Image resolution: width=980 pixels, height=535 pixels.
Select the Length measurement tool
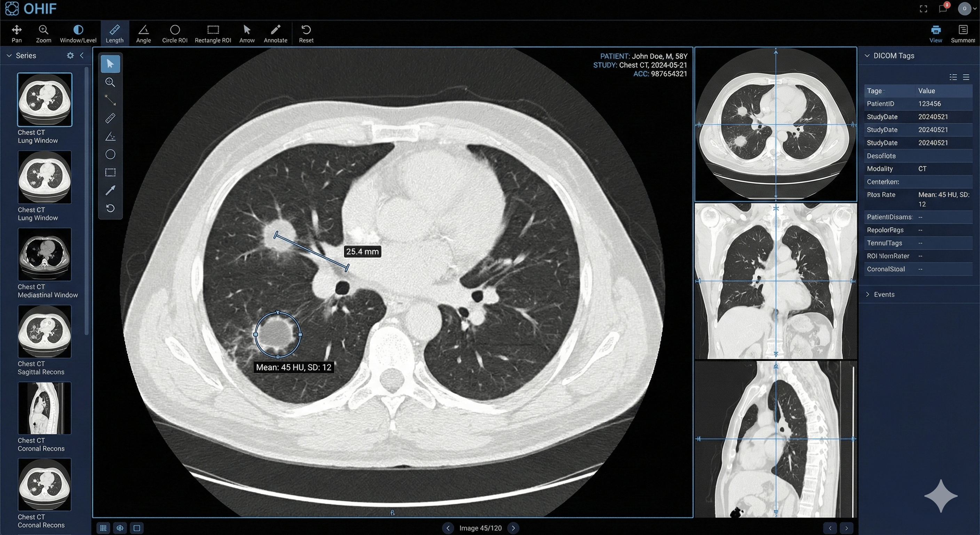(114, 33)
